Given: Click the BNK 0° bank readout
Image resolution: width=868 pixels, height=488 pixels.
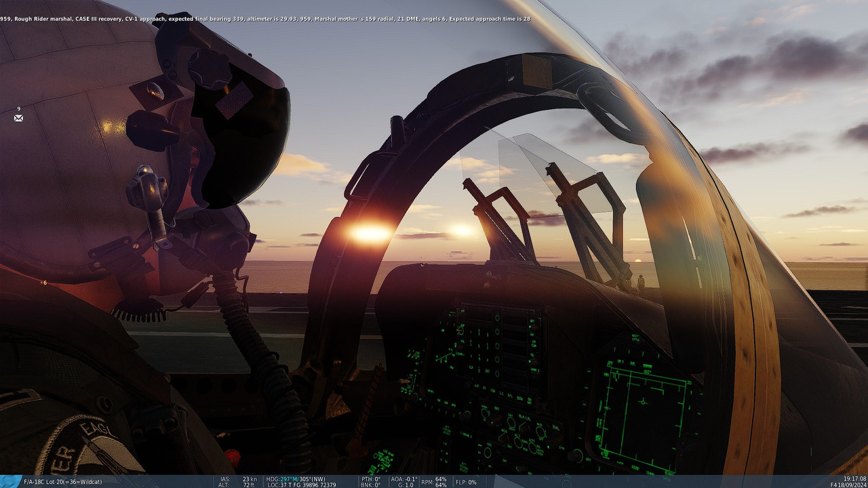Looking at the screenshot, I should pyautogui.click(x=370, y=485).
